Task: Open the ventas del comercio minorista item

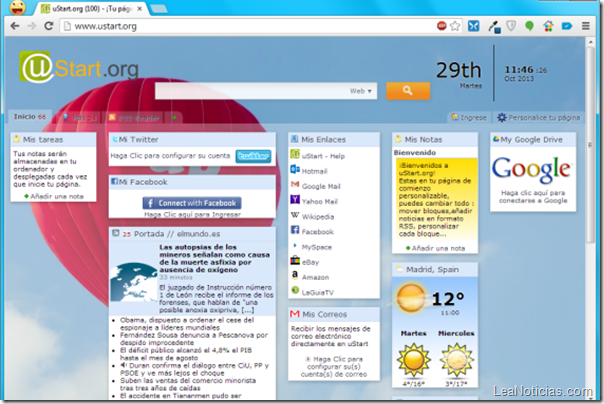Action: tap(188, 384)
